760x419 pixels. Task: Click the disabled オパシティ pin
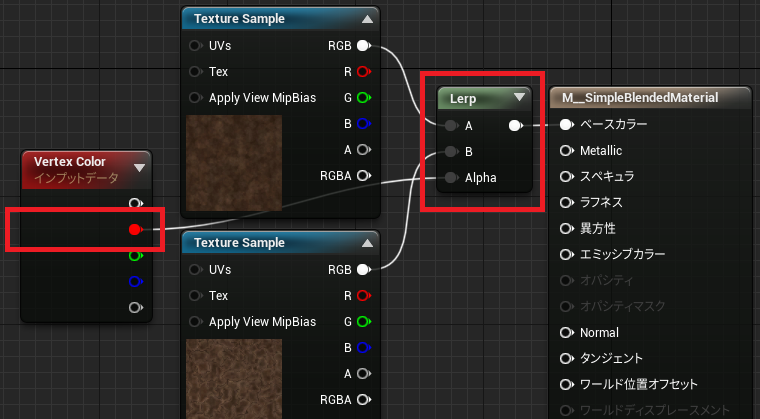coord(565,280)
